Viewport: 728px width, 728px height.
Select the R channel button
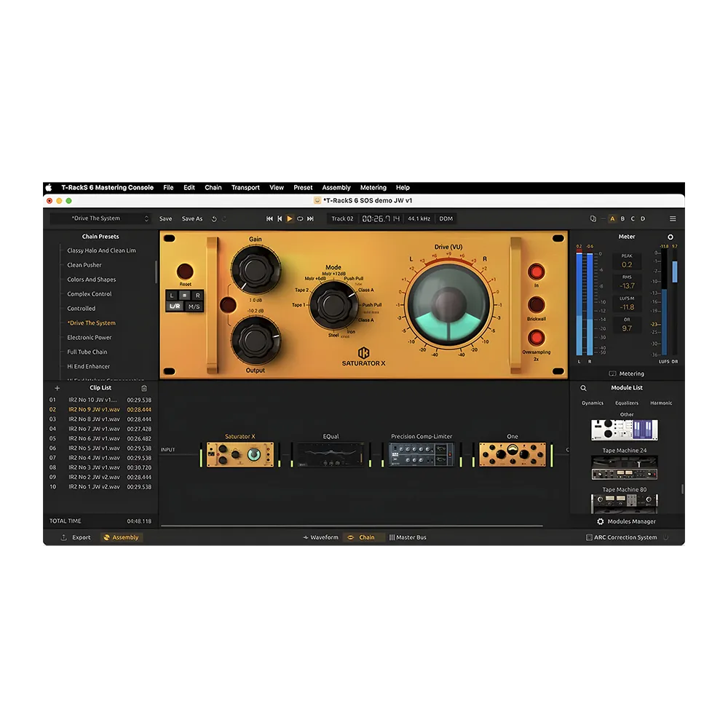[198, 296]
